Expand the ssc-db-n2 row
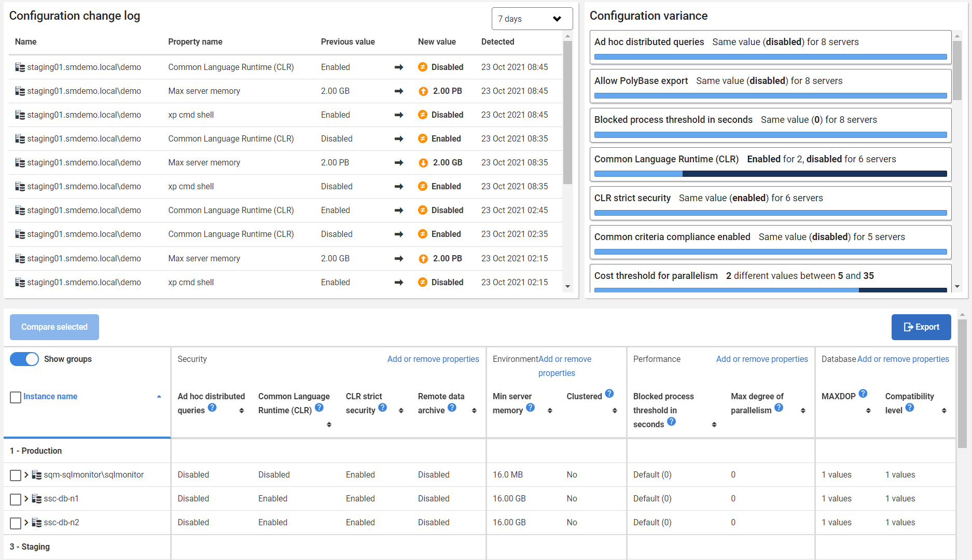 pyautogui.click(x=26, y=523)
